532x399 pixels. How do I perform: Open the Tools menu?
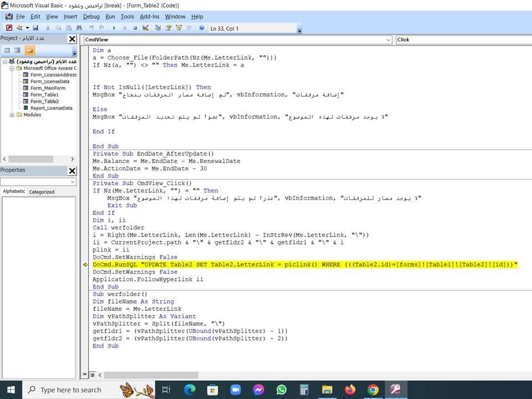point(127,17)
